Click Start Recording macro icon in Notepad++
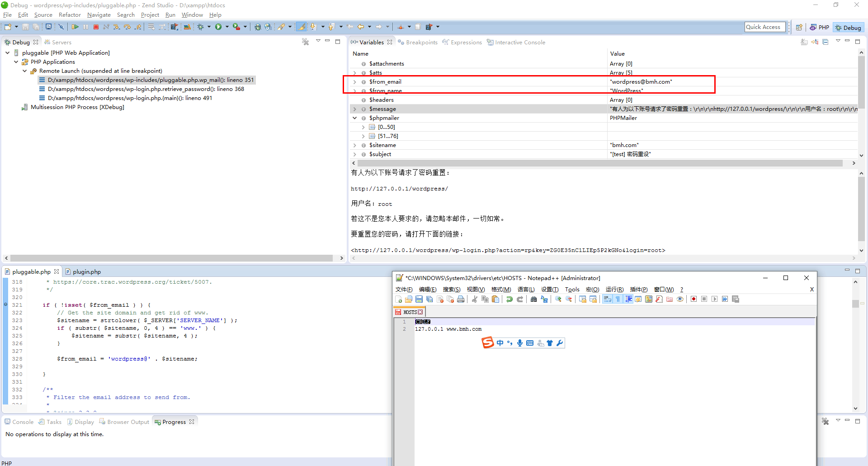 coord(693,299)
